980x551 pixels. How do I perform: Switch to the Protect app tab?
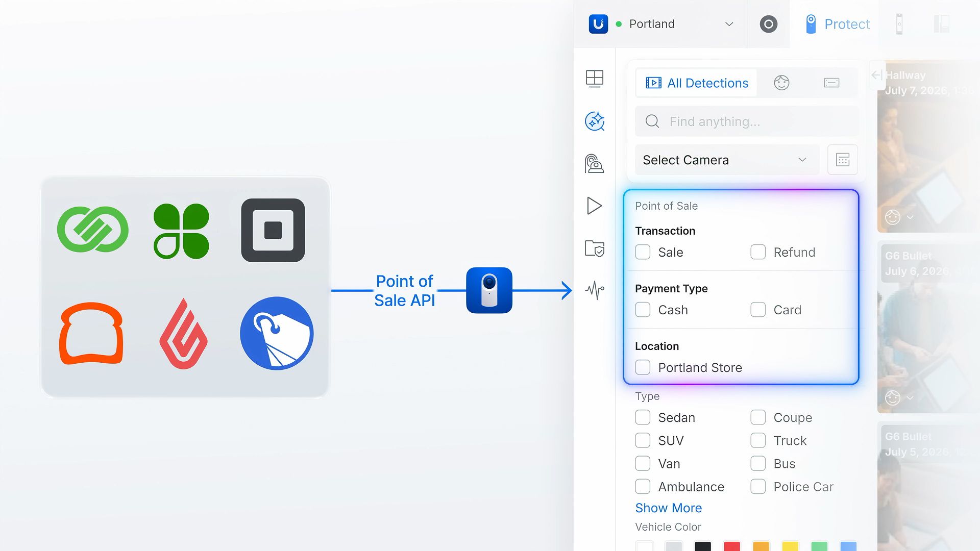[837, 24]
